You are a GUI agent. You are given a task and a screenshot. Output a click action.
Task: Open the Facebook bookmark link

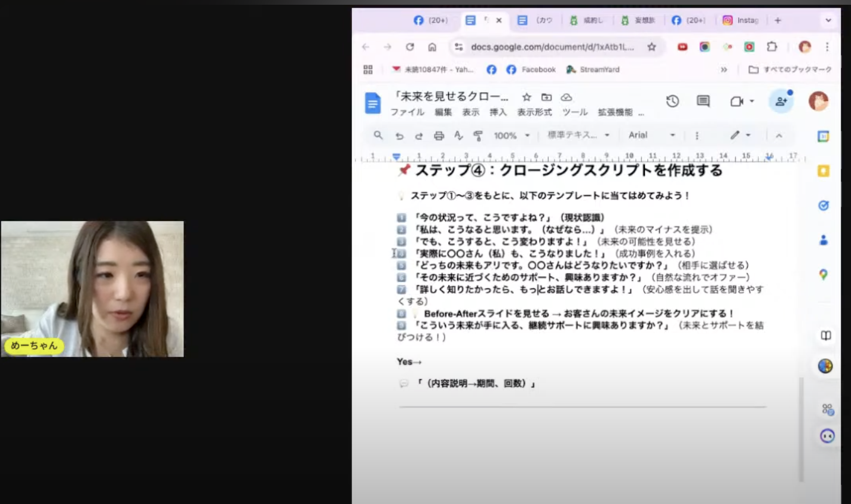pyautogui.click(x=531, y=69)
